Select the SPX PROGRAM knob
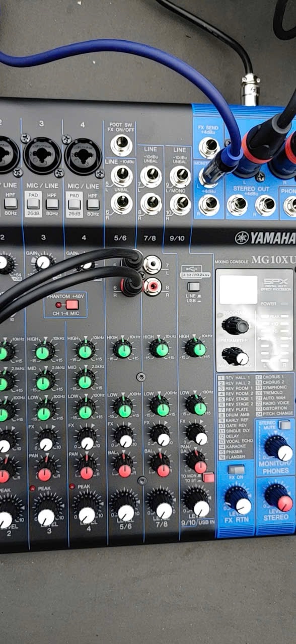 [236, 326]
